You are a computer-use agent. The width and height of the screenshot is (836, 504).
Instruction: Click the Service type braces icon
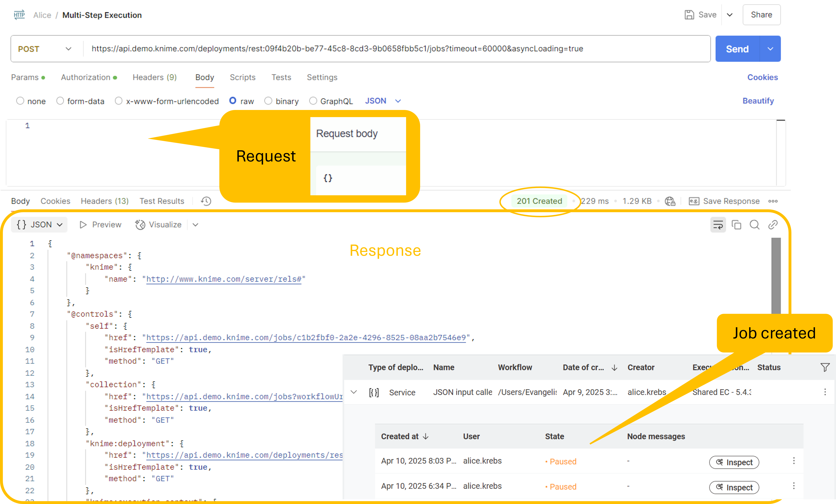coord(374,392)
